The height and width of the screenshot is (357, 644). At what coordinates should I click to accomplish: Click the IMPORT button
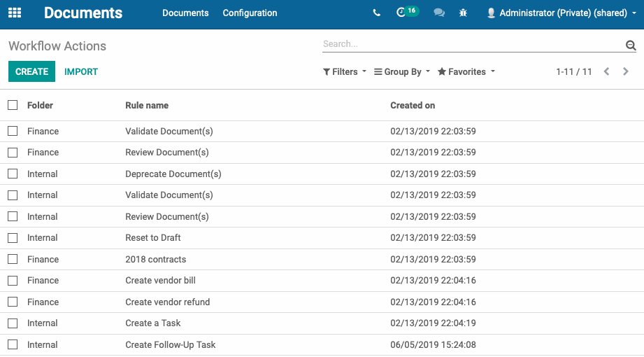[81, 71]
